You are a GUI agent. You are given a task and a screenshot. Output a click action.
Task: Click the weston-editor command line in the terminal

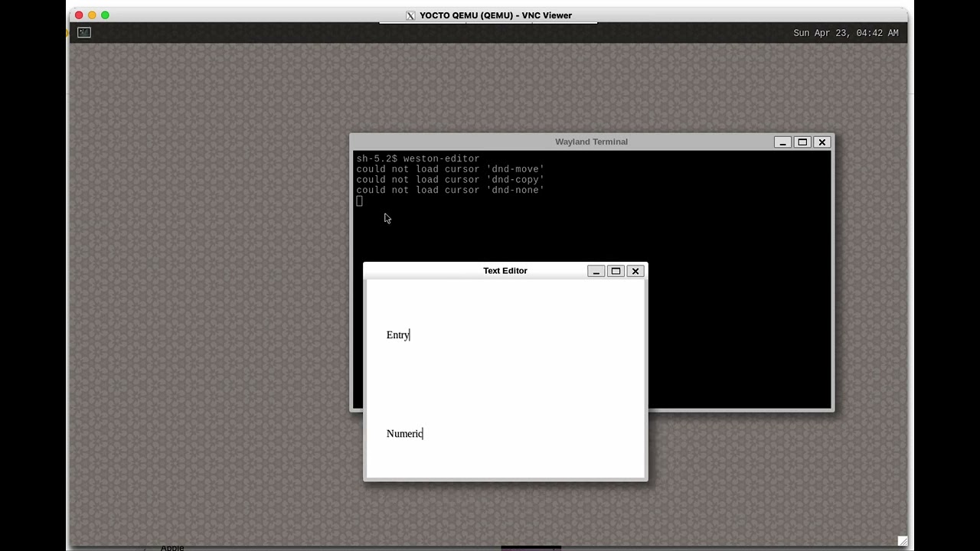click(x=418, y=158)
